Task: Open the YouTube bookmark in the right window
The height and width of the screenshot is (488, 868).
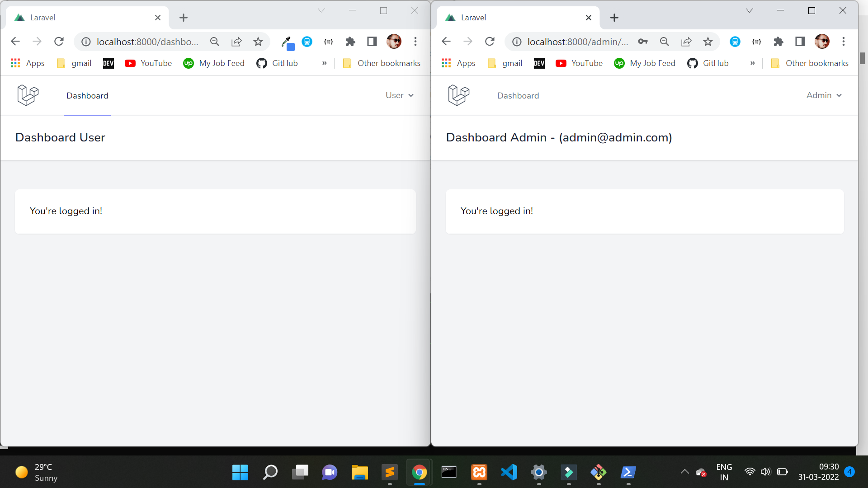Action: point(579,63)
